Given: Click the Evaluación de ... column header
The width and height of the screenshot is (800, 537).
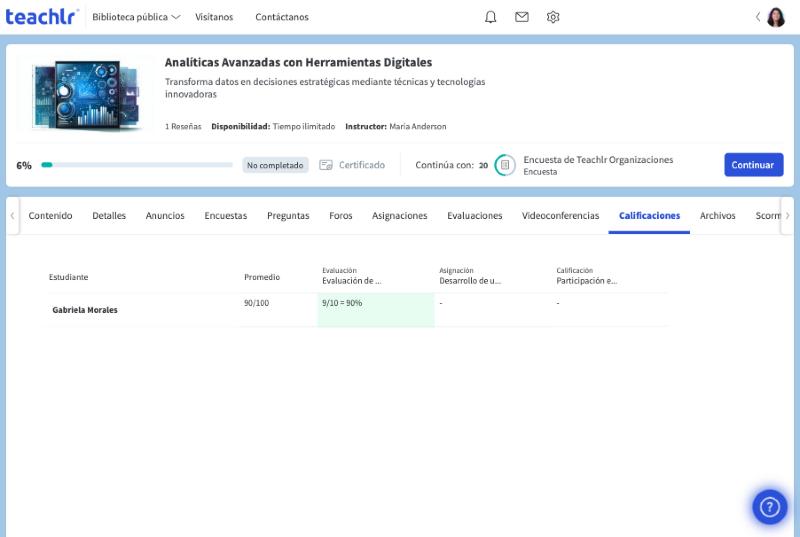Looking at the screenshot, I should [x=351, y=280].
